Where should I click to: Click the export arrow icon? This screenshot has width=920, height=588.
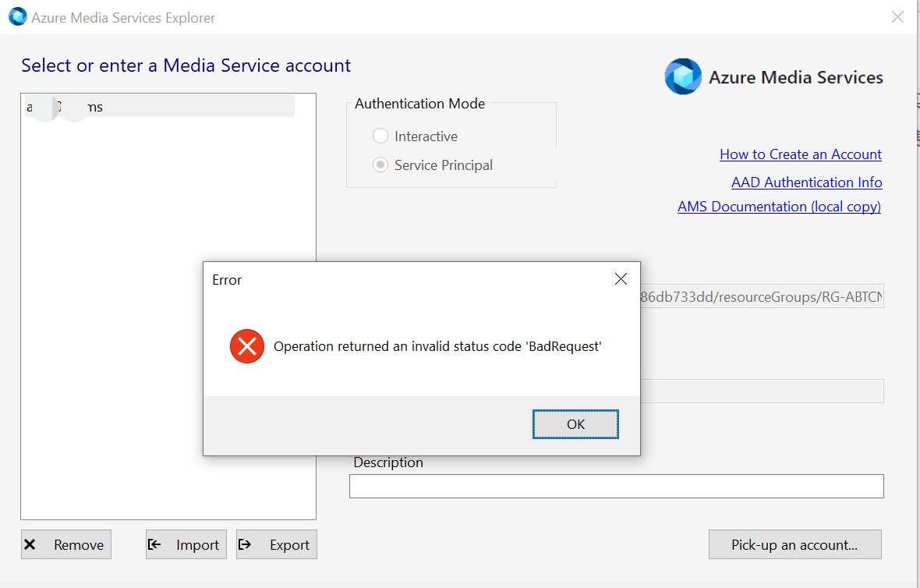pyautogui.click(x=245, y=544)
